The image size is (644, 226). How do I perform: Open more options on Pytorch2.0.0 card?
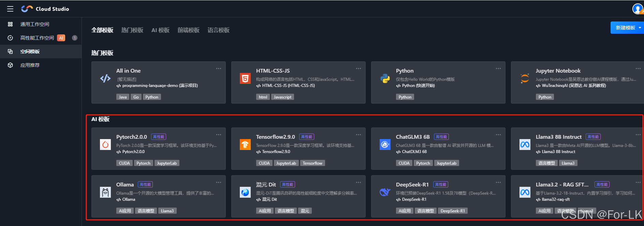(219, 135)
